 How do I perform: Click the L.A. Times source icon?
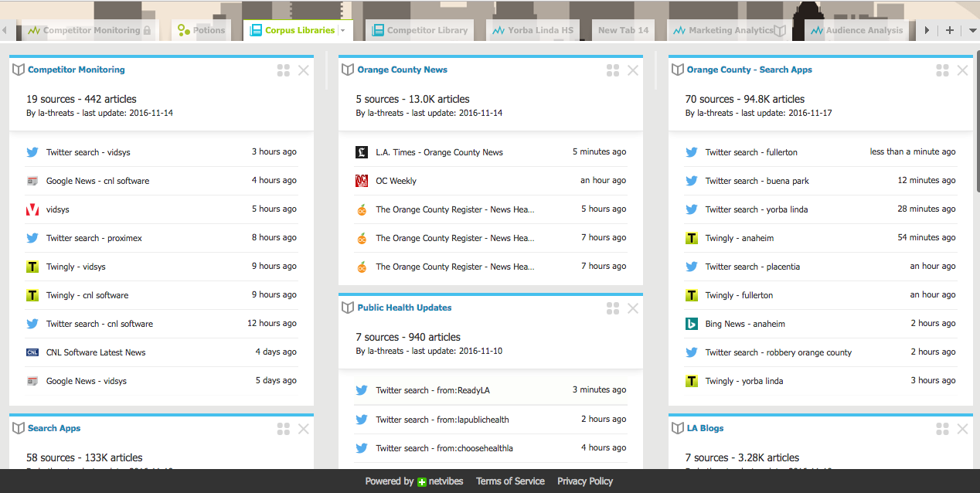(362, 152)
